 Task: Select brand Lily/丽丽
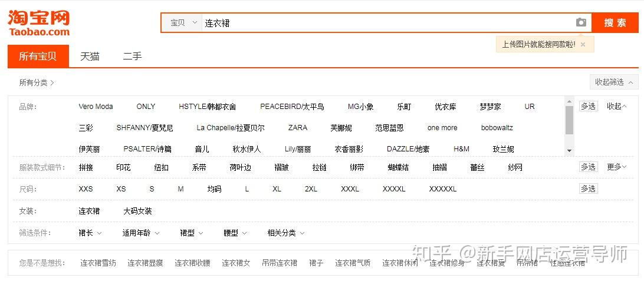298,149
